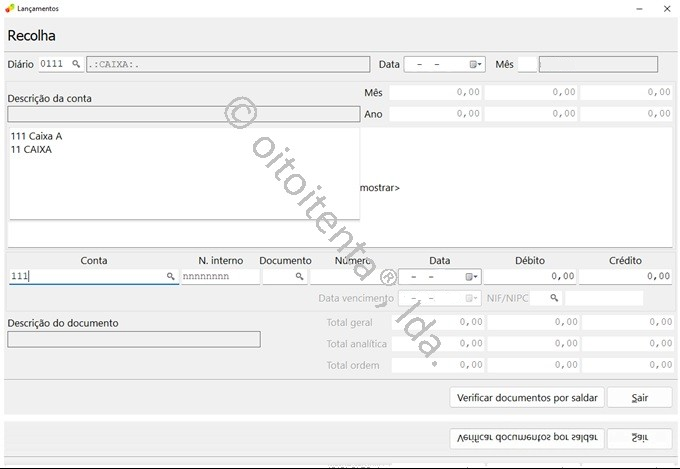Close the Lançamentos window
Screen dimensions: 680x469
click(668, 8)
